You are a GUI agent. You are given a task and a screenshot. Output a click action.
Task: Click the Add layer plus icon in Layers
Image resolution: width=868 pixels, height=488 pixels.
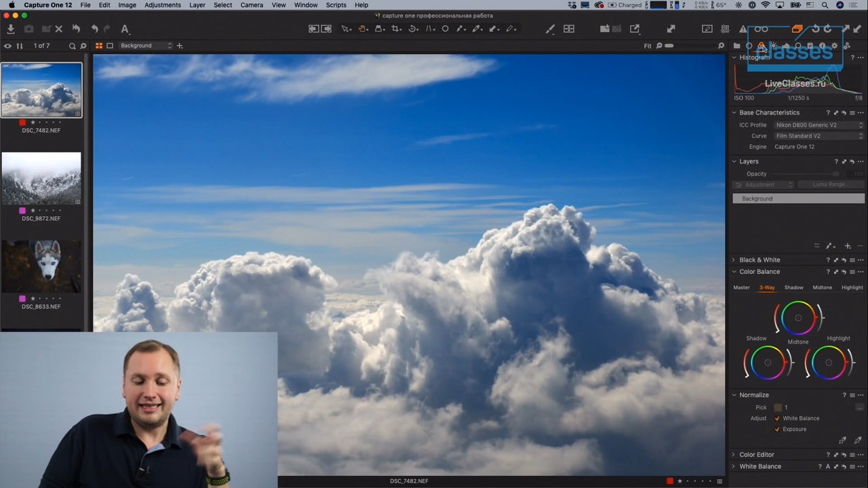click(848, 246)
